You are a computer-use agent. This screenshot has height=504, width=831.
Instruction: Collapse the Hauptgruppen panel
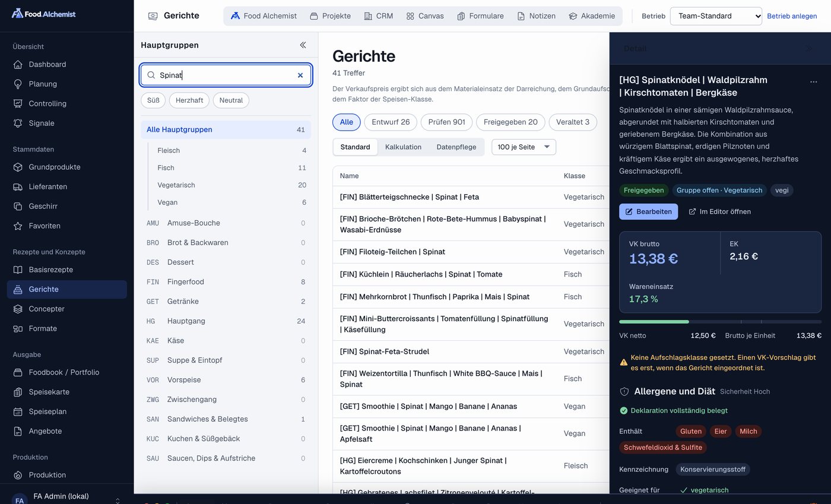[x=303, y=45]
